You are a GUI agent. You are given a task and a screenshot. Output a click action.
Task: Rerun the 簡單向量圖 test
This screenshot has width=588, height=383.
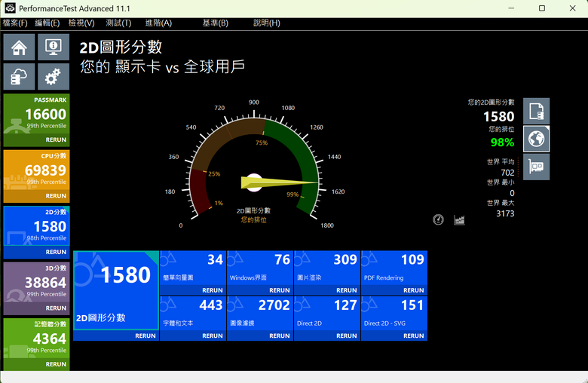click(x=213, y=290)
